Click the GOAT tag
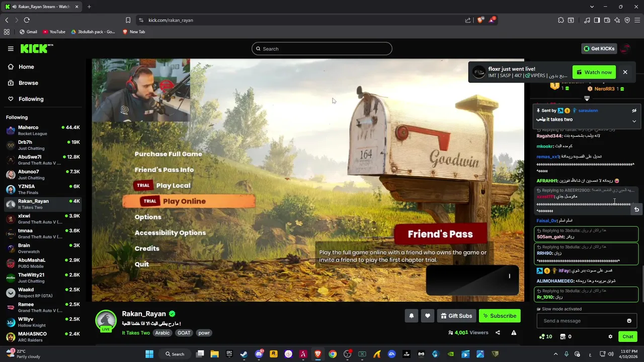Viewport: 644px width, 362px height. 184,333
